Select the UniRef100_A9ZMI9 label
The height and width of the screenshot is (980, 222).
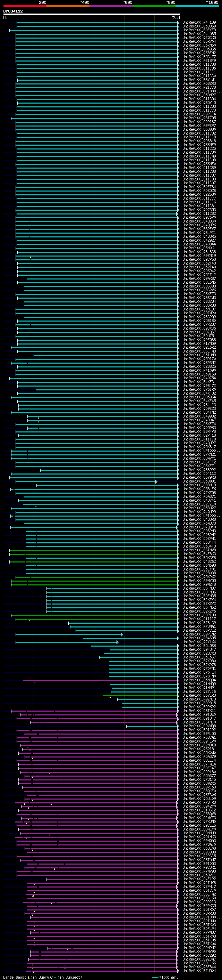199,256
